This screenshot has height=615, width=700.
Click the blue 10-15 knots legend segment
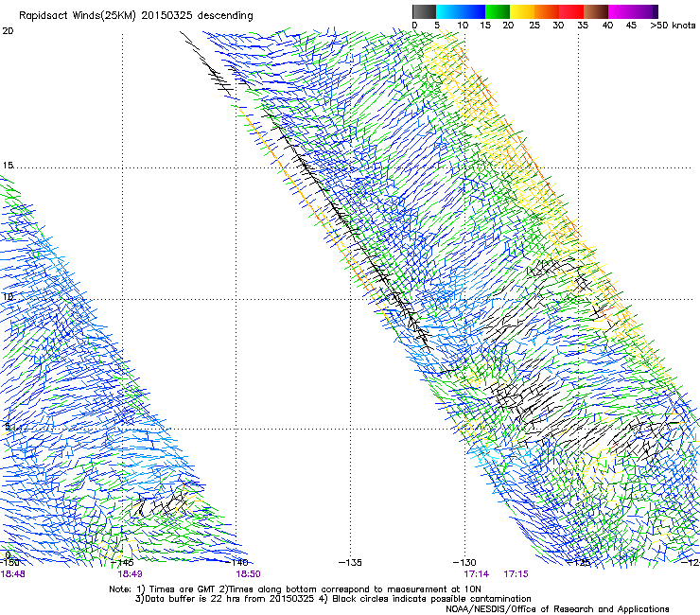click(473, 11)
